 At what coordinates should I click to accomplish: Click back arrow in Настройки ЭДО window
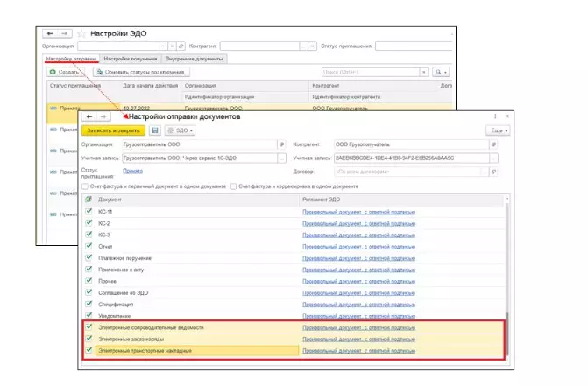48,32
